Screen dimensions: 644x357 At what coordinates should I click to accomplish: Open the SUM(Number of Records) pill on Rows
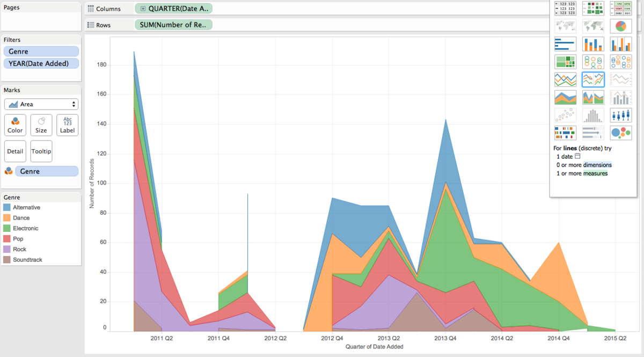pyautogui.click(x=173, y=25)
